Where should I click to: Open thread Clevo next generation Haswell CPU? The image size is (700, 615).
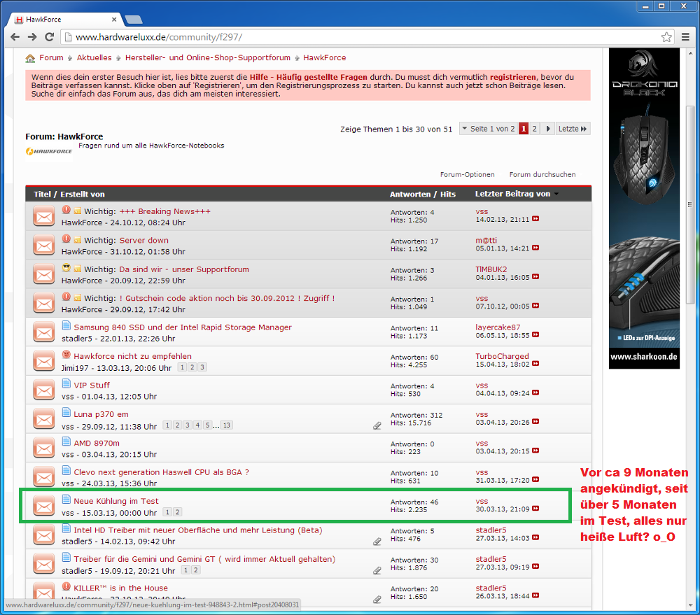coord(161,472)
